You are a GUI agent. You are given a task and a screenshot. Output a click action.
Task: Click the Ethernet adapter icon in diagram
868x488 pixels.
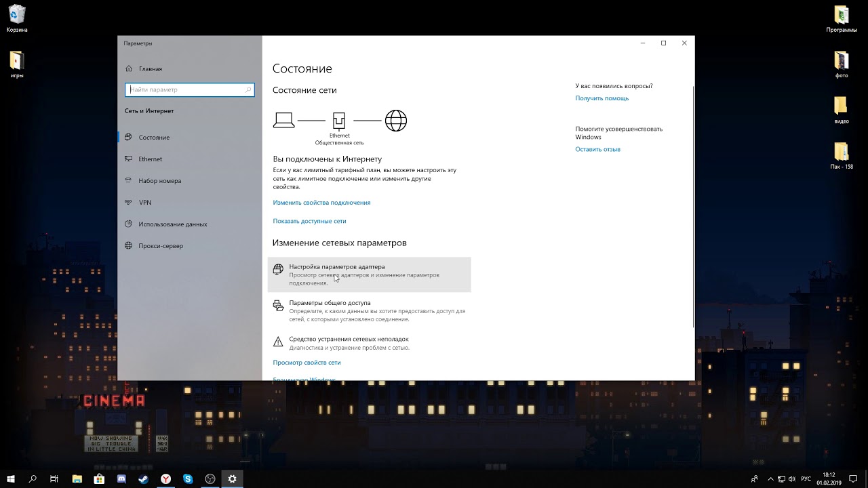(339, 121)
